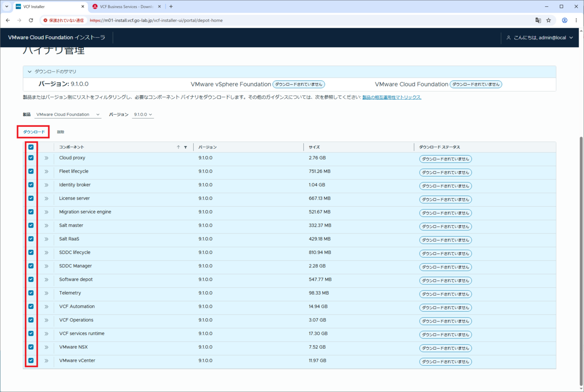
Task: Uncheck the VCF Automation checkbox
Action: point(31,306)
